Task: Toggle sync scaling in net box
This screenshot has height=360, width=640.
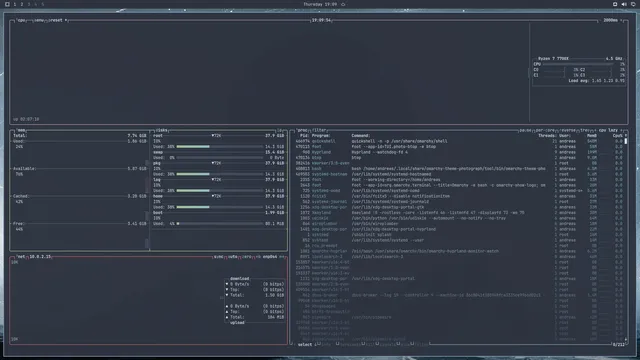Action: [x=219, y=257]
